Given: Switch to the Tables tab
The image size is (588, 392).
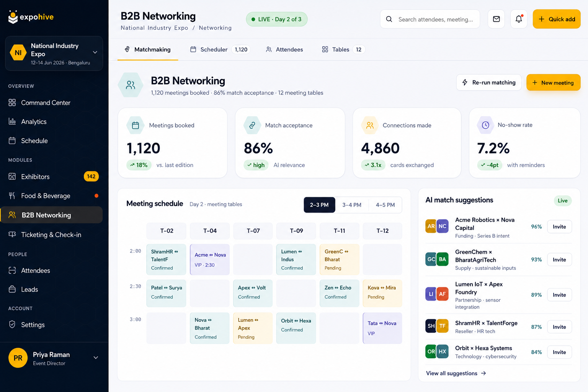Looking at the screenshot, I should (343, 49).
